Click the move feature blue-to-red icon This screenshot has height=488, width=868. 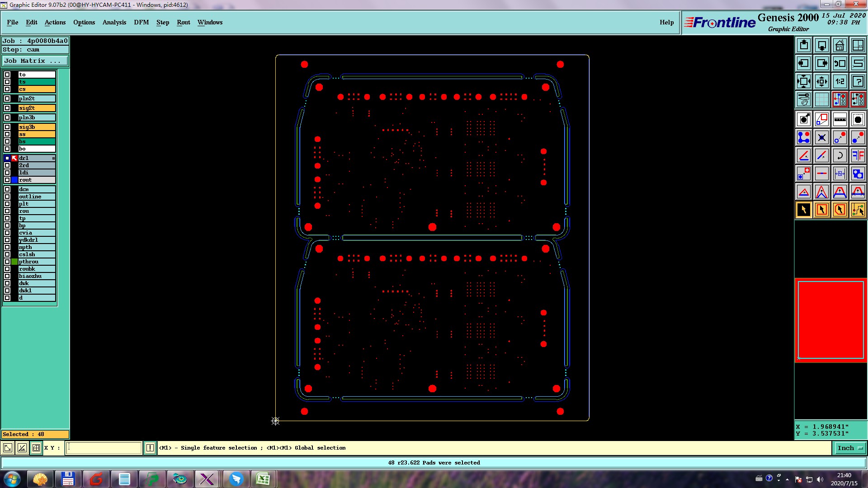[840, 137]
